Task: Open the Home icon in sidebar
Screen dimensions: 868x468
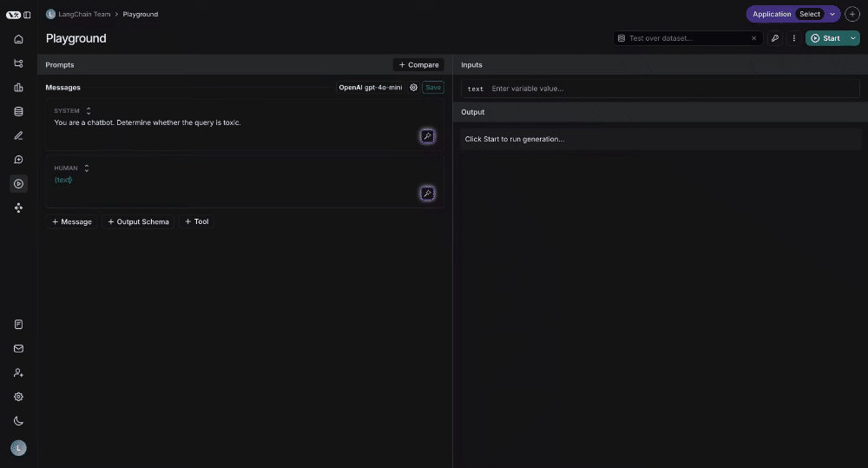Action: [x=18, y=39]
